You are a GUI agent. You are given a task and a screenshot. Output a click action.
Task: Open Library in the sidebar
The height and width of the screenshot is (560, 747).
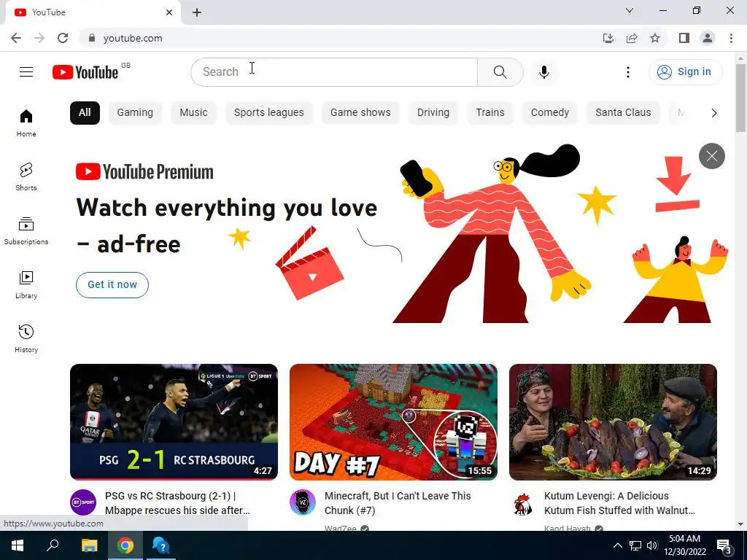tap(26, 284)
